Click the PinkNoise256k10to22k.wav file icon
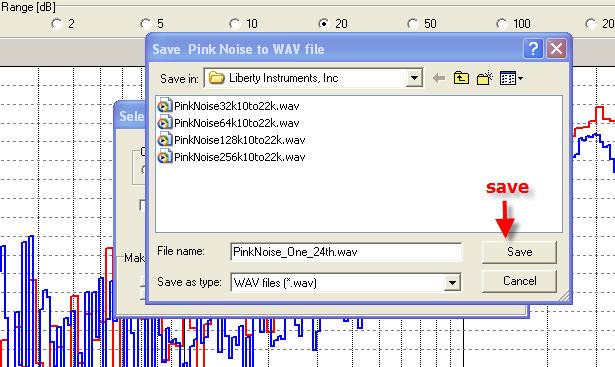The image size is (615, 367). tap(165, 157)
